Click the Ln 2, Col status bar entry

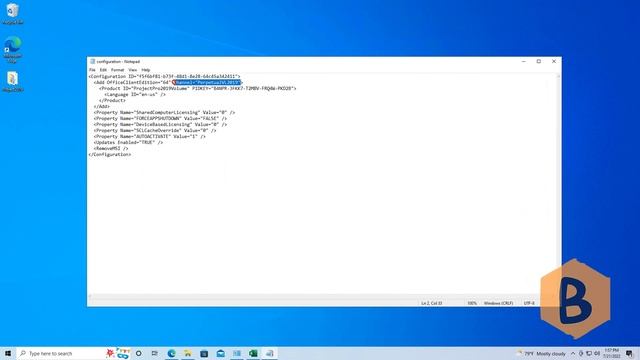[432, 303]
